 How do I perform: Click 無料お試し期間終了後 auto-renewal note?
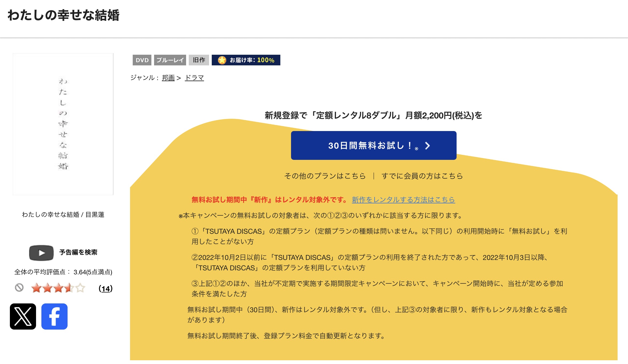286,336
